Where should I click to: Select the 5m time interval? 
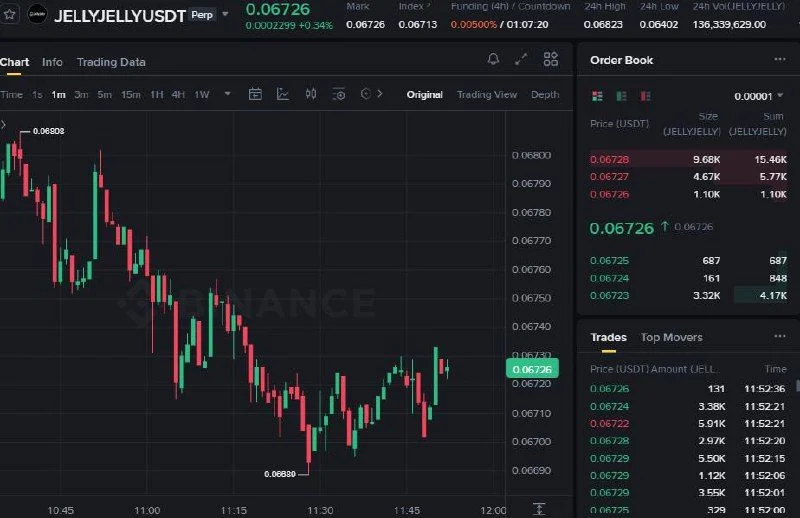104,95
